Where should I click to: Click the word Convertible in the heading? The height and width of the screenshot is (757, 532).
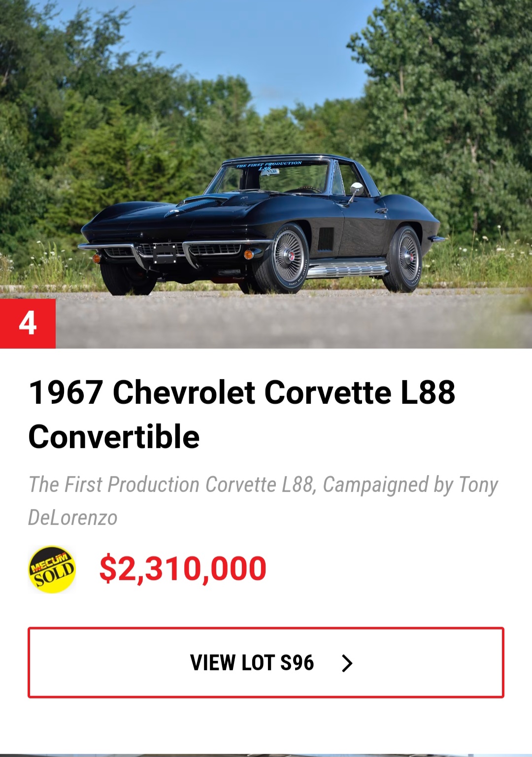tap(114, 437)
